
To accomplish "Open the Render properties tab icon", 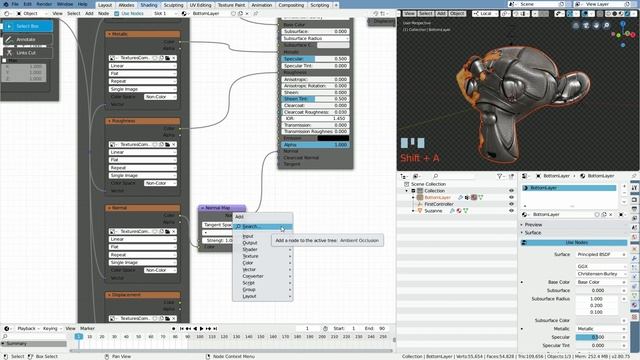I will point(634,200).
